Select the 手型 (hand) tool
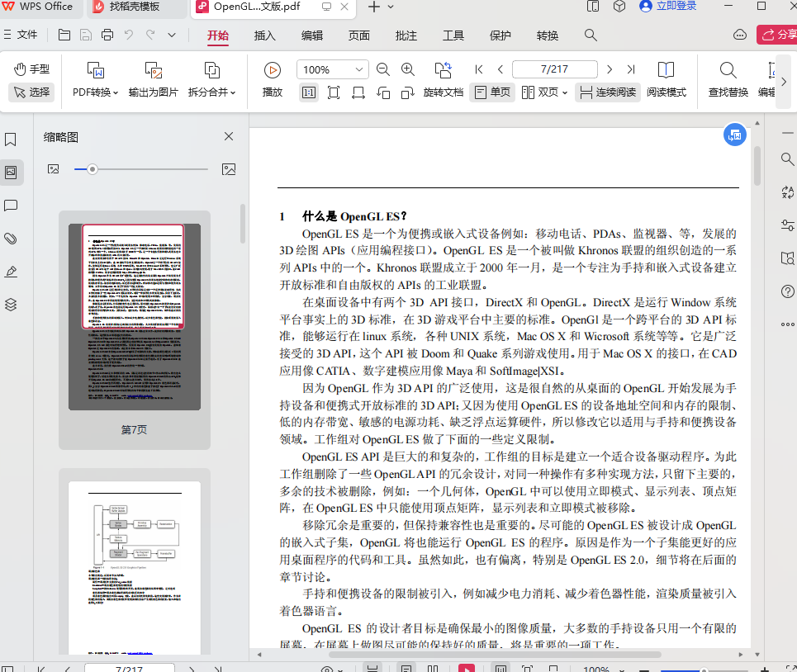This screenshot has height=672, width=797. (x=31, y=69)
